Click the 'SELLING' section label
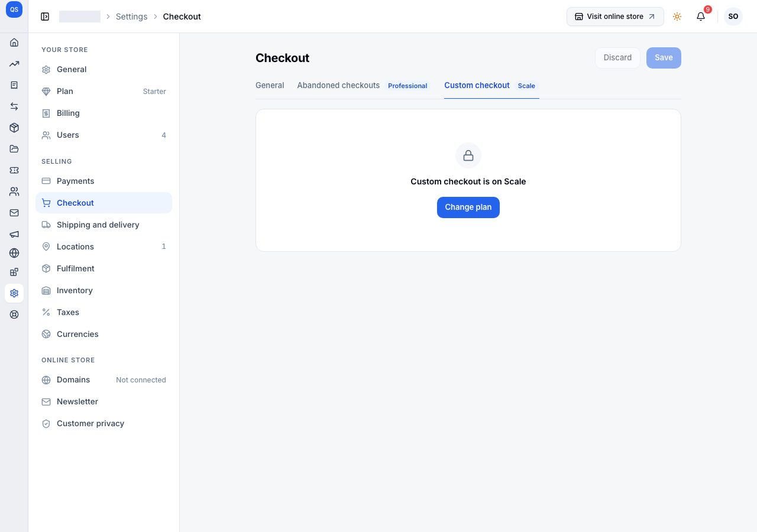 click(x=57, y=161)
